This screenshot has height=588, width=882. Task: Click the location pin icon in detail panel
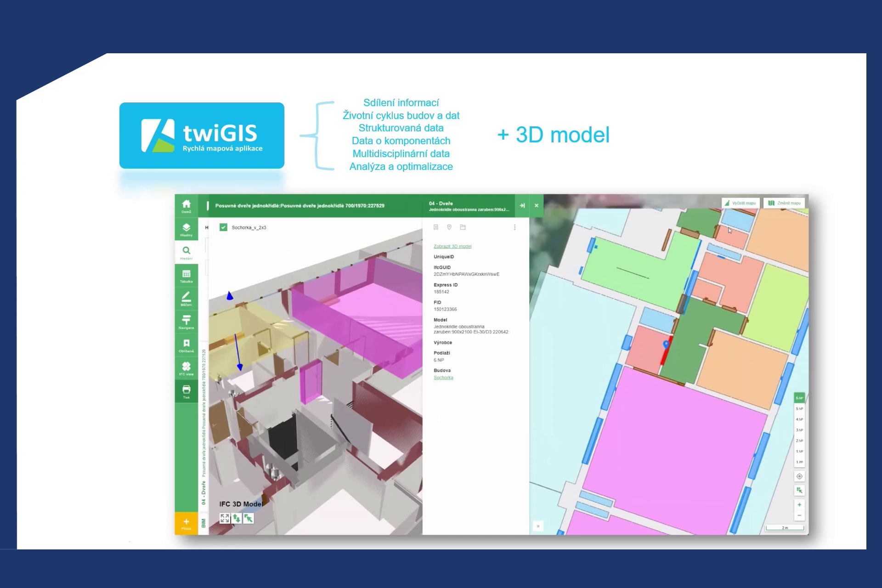coord(449,227)
